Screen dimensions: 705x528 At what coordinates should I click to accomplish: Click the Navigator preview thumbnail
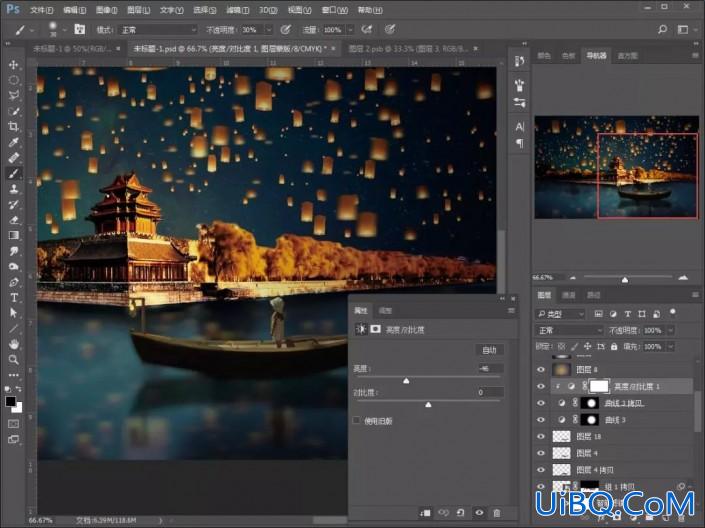coord(616,167)
